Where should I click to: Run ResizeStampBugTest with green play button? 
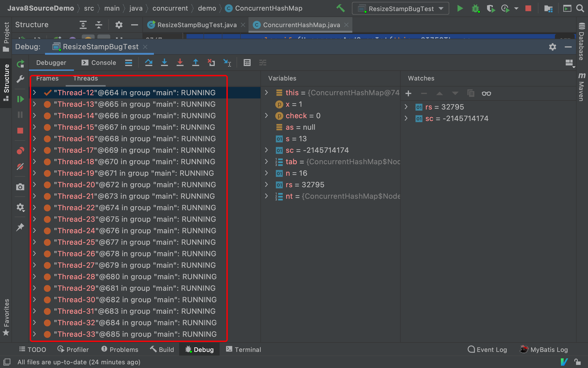[460, 9]
